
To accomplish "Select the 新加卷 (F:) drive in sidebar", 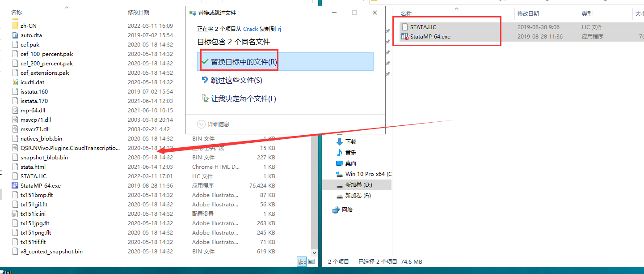I will click(358, 196).
